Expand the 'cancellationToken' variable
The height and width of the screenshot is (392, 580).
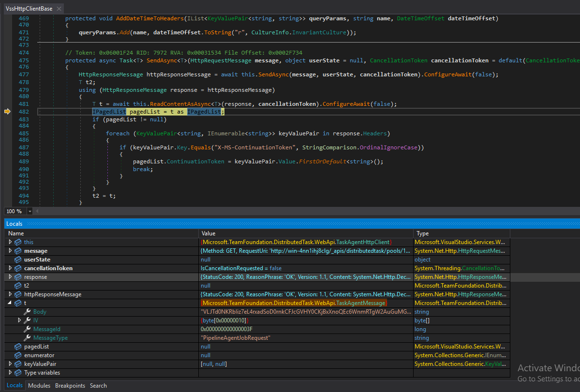(x=10, y=268)
